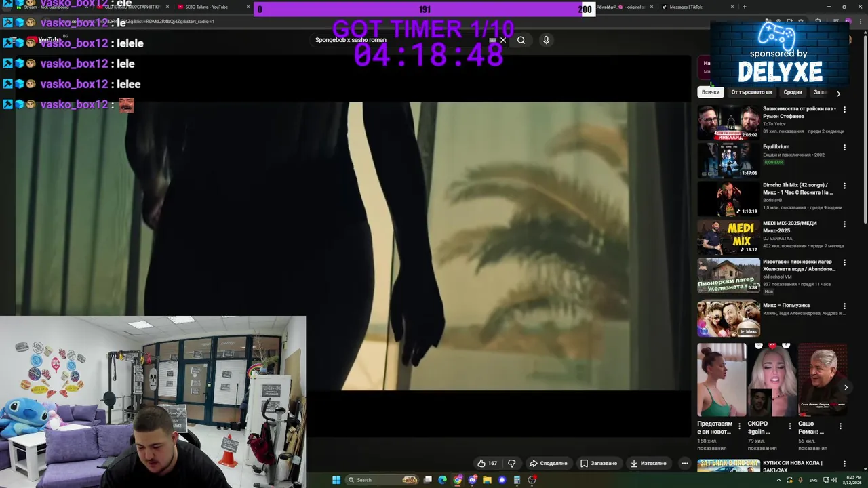The width and height of the screenshot is (868, 488).
Task: Open Зависимостта от райски газ video thumbnail
Action: 729,122
